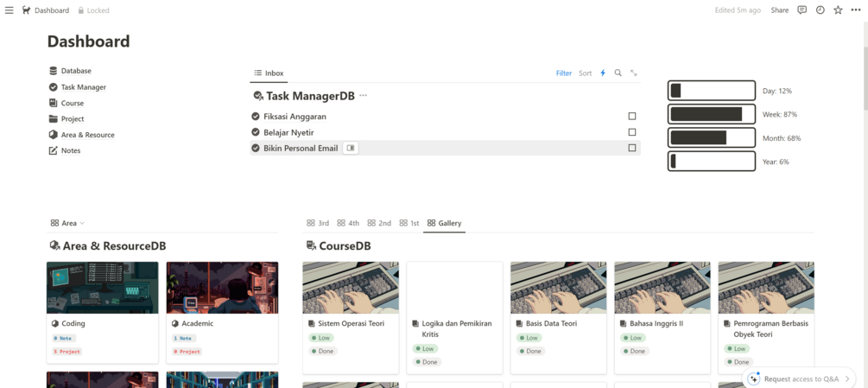Click the lightning automation icon in Inbox
This screenshot has width=868, height=388.
[x=603, y=73]
